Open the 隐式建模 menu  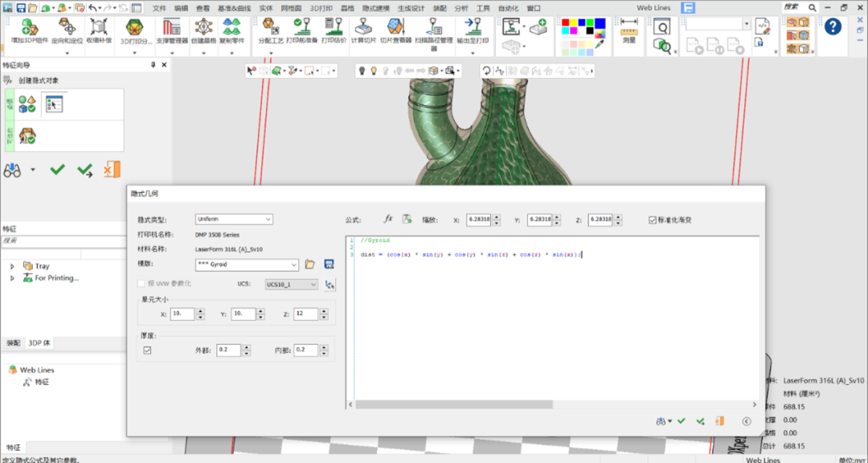click(x=376, y=8)
